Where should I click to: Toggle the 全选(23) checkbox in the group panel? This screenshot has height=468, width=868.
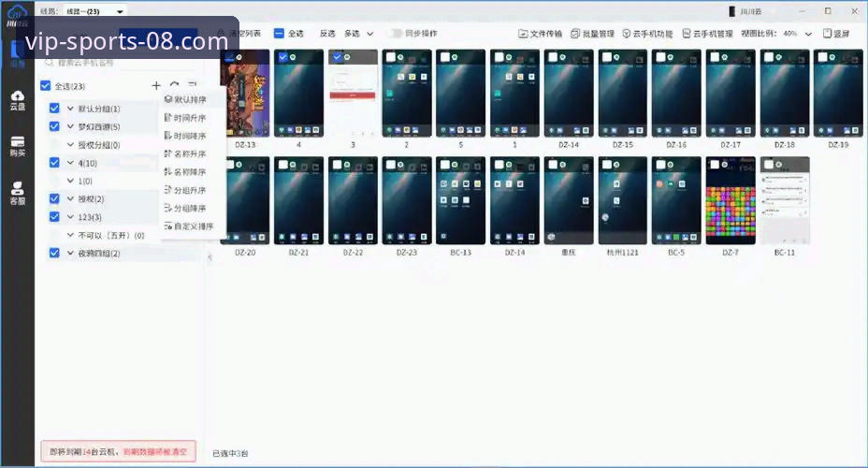[46, 85]
